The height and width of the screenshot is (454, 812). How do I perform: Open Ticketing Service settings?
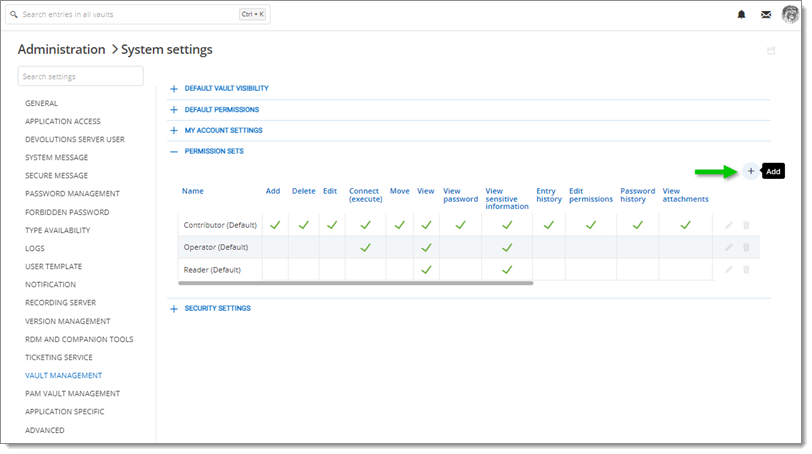click(59, 358)
